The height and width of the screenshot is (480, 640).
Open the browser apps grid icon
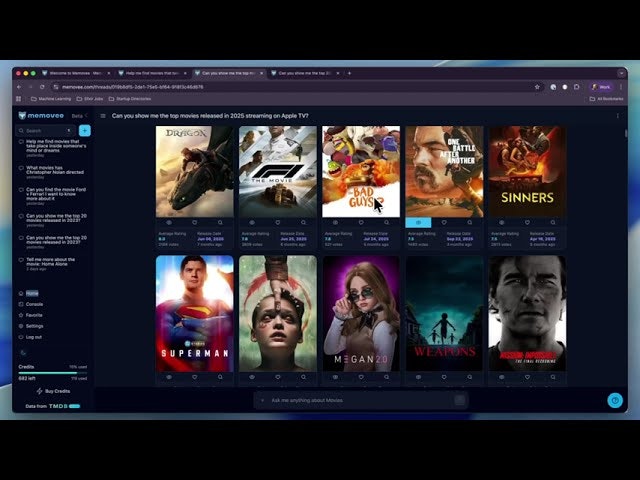(18, 99)
